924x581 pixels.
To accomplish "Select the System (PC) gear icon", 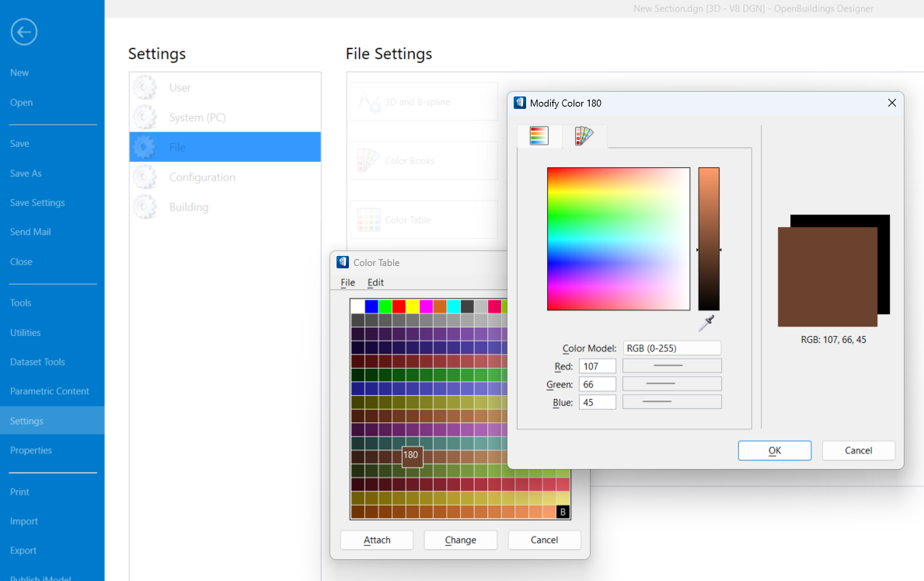I will coord(145,117).
